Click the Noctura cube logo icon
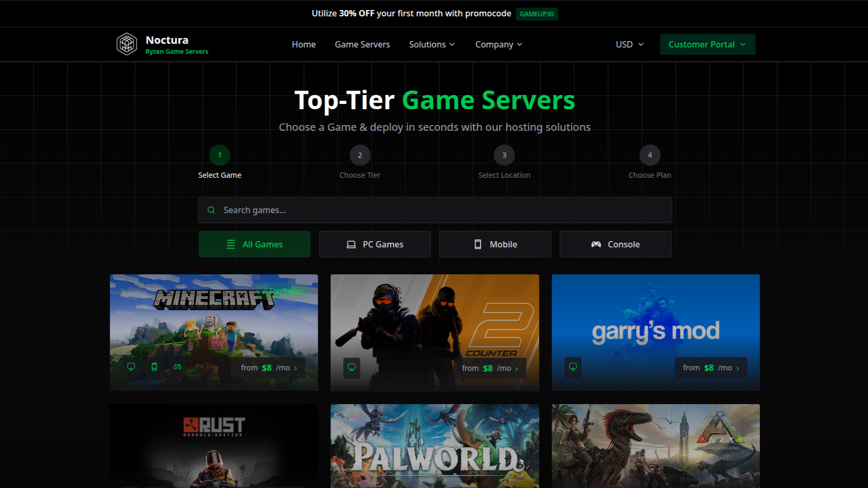Image resolution: width=868 pixels, height=488 pixels. click(127, 44)
